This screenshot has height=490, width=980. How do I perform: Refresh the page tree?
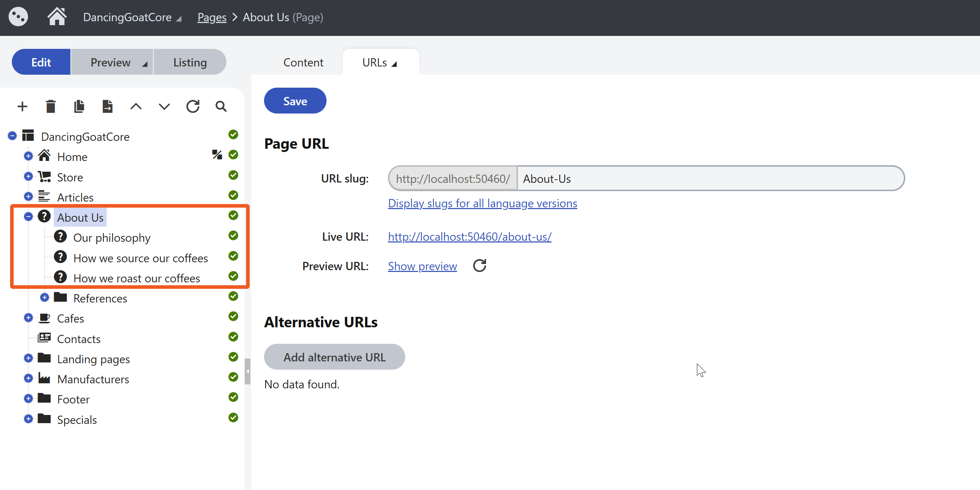tap(193, 107)
